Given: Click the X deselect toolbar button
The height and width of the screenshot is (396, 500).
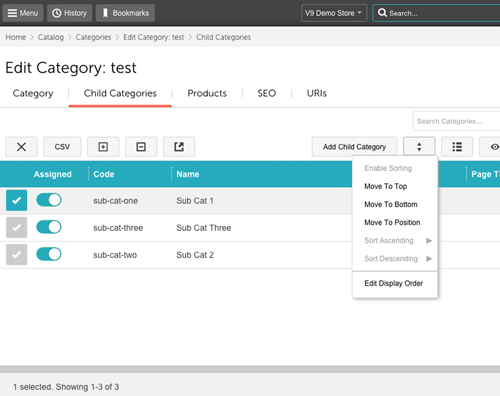Looking at the screenshot, I should 21,147.
